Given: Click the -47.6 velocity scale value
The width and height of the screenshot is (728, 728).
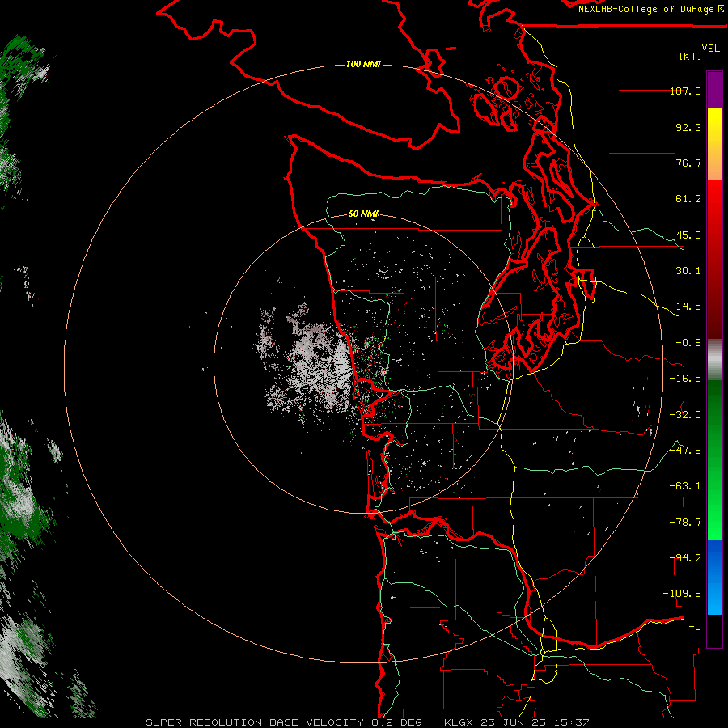Looking at the screenshot, I should (685, 451).
